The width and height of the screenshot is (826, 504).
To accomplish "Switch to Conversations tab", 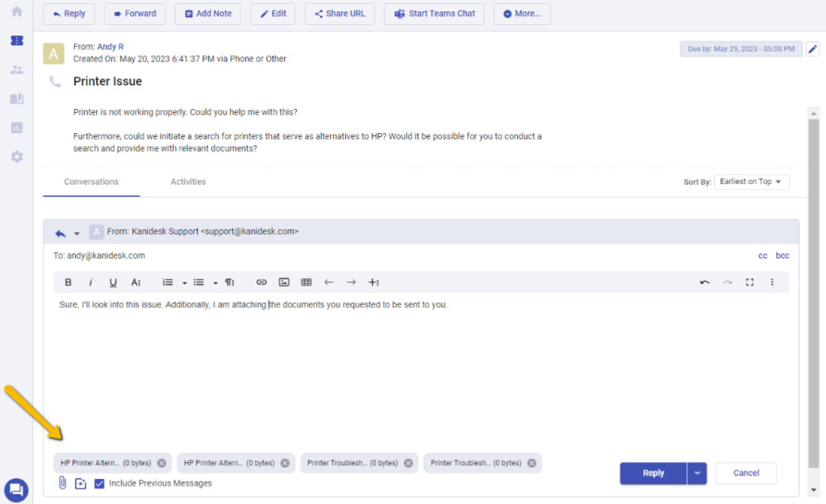I will coord(91,181).
